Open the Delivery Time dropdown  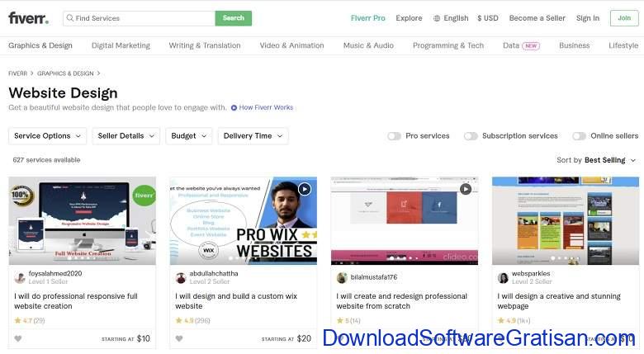(x=253, y=136)
